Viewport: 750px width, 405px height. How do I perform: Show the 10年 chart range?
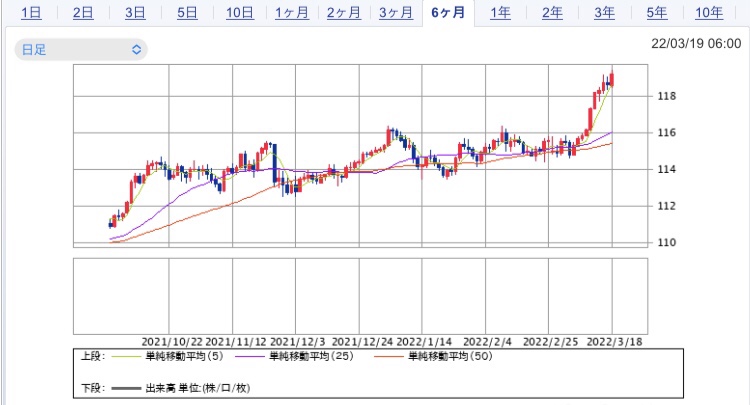click(x=709, y=13)
